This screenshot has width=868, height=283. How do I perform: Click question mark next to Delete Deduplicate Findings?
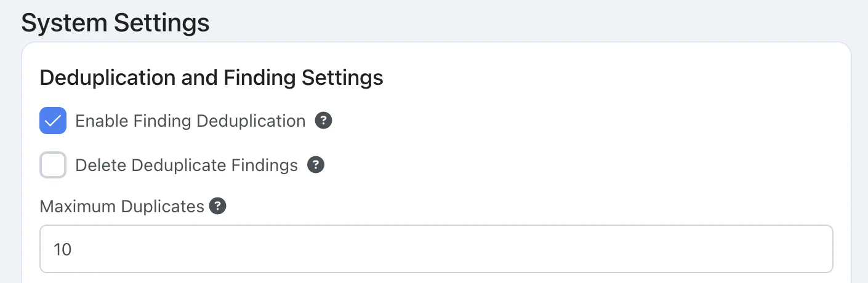point(316,165)
